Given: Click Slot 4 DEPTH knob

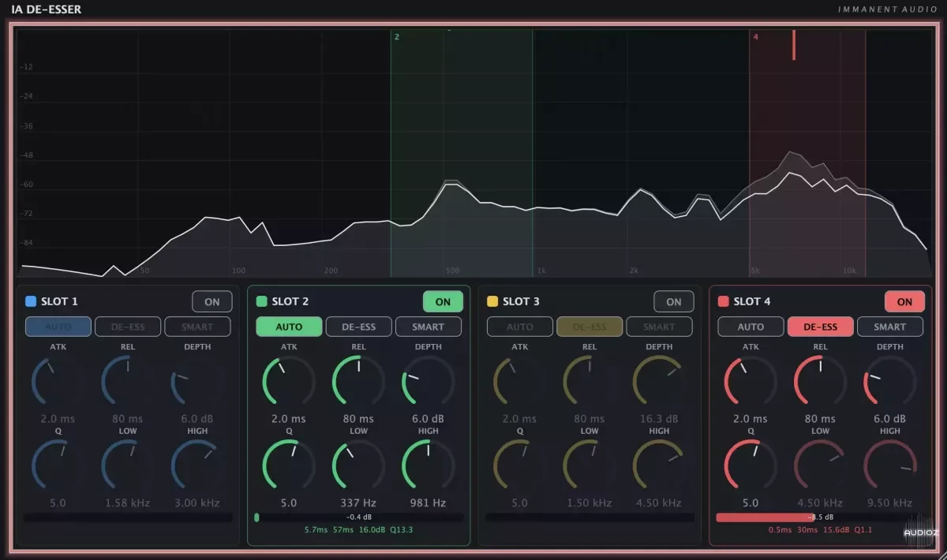Looking at the screenshot, I should pyautogui.click(x=890, y=382).
